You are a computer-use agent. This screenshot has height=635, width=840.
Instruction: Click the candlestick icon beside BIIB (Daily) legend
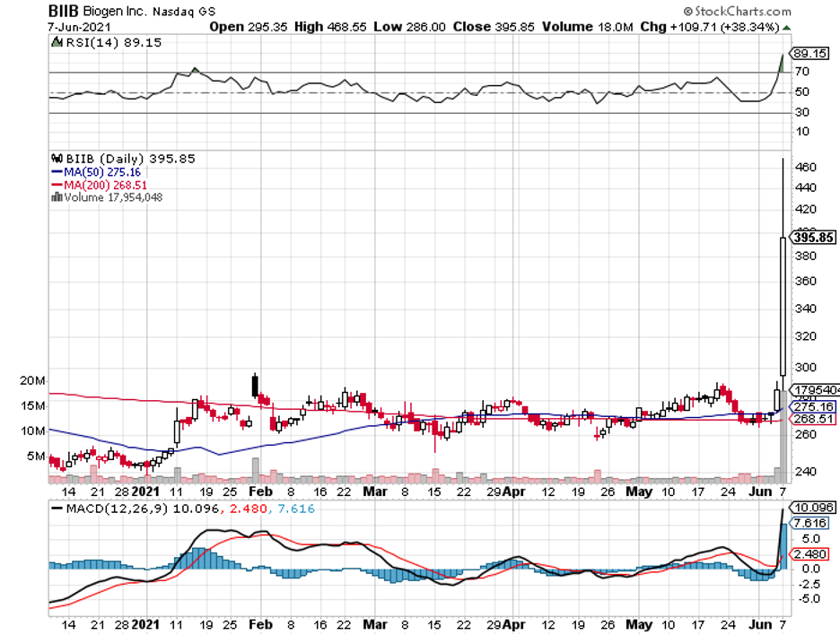tap(58, 159)
